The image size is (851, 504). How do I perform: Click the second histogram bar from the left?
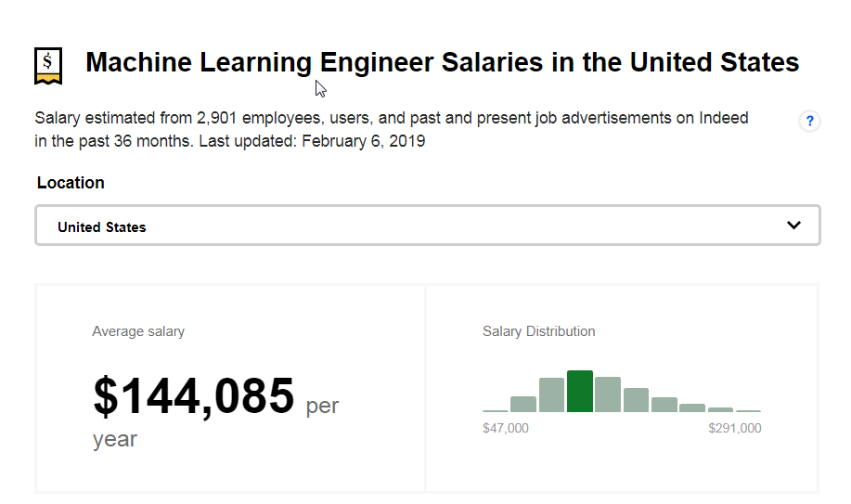point(523,404)
